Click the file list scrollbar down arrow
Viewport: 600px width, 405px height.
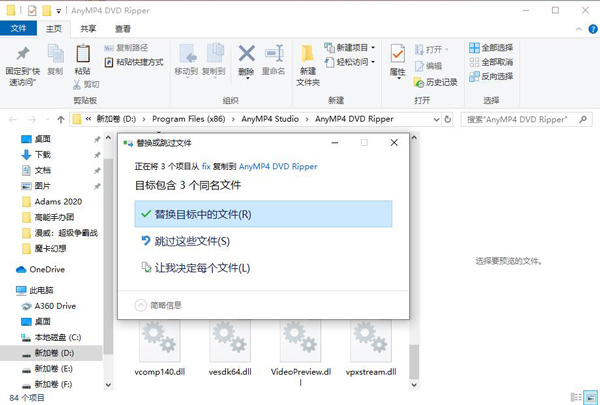click(414, 385)
